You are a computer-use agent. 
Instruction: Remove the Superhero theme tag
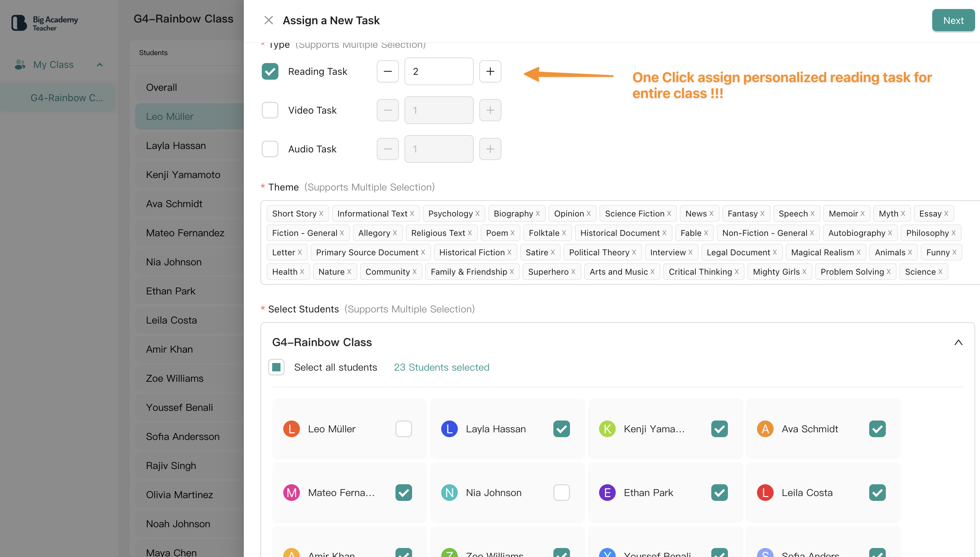click(573, 272)
